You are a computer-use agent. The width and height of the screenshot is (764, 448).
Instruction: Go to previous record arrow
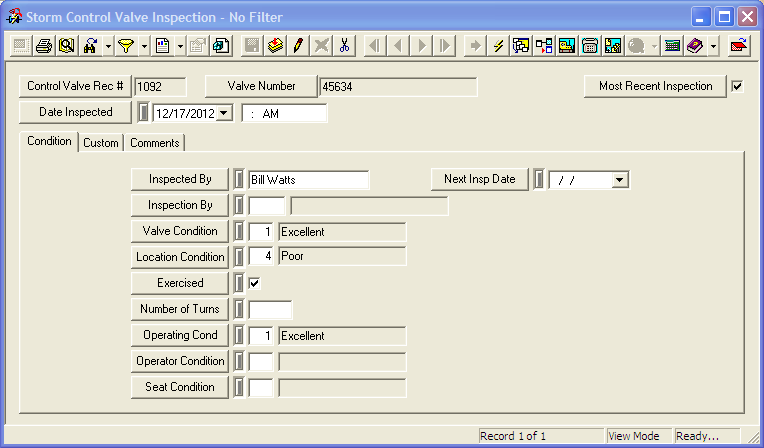pos(398,46)
